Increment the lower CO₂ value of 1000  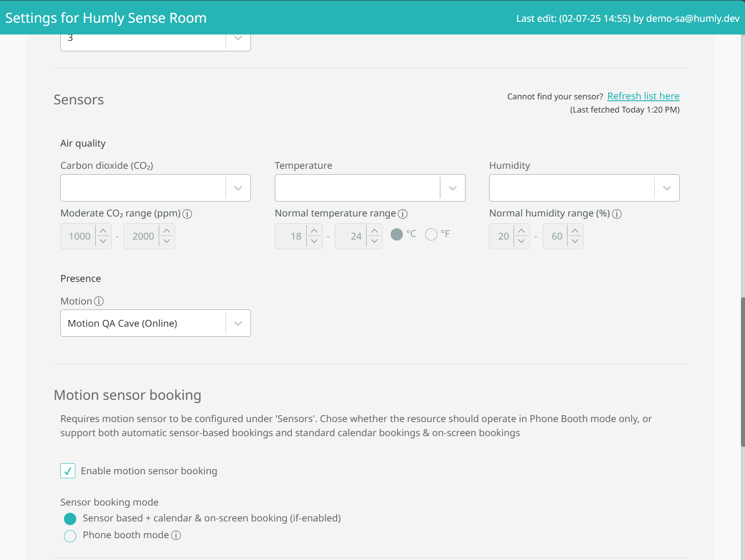pos(103,231)
